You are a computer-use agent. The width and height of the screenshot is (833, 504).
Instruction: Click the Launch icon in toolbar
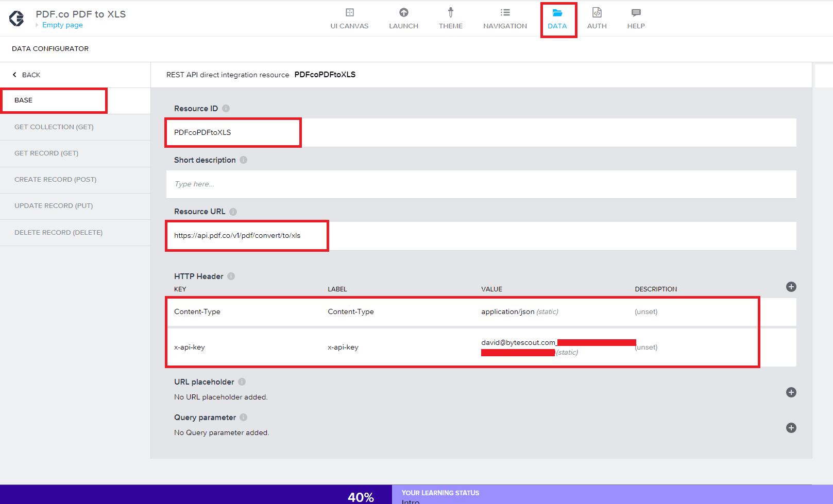(403, 19)
